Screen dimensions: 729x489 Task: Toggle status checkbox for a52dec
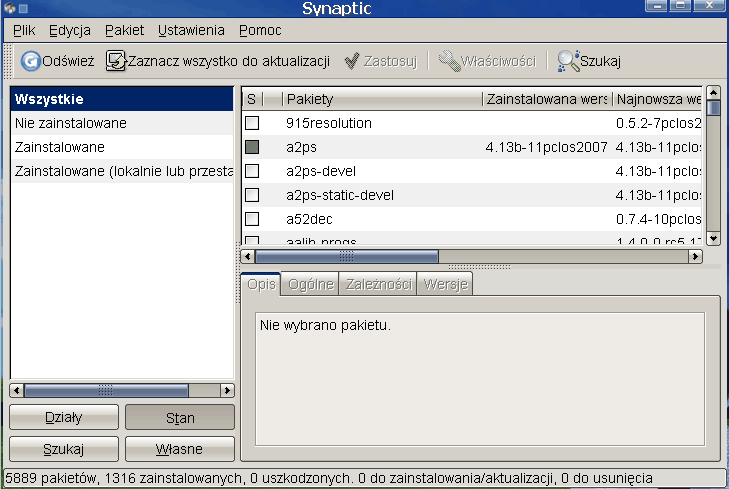point(252,219)
